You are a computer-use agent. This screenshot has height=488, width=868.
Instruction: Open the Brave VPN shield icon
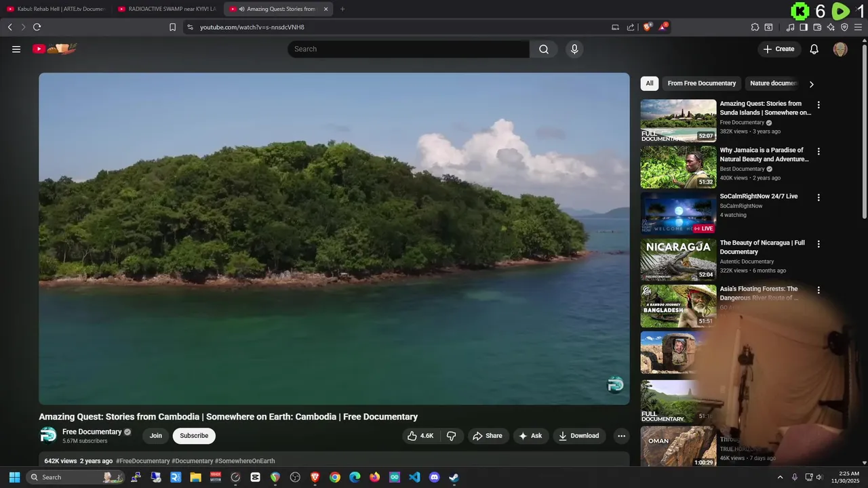844,27
